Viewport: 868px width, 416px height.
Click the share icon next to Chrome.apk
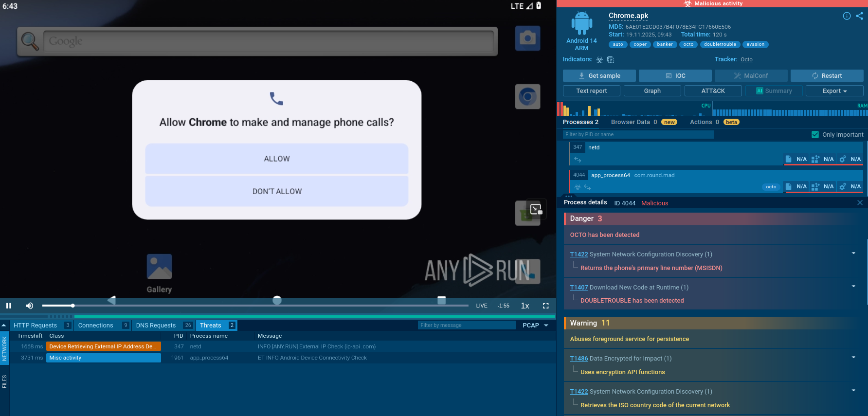860,16
